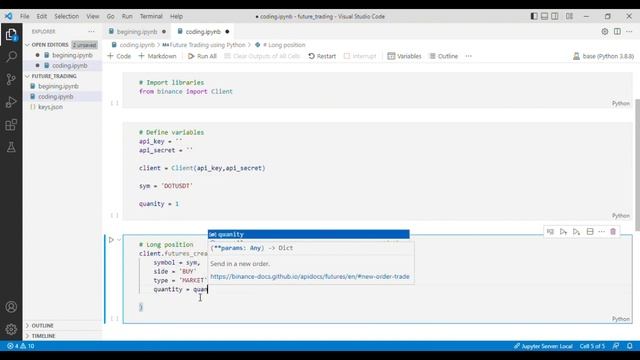The image size is (640, 360).
Task: Restart the notebook kernel
Action: tap(322, 56)
